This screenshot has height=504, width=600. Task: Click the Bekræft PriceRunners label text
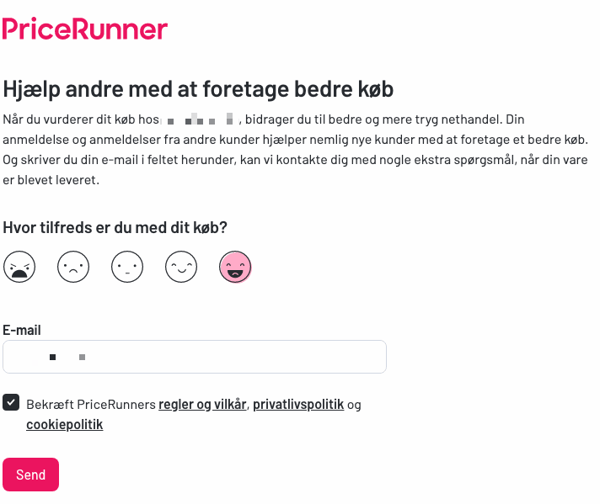[x=91, y=405]
